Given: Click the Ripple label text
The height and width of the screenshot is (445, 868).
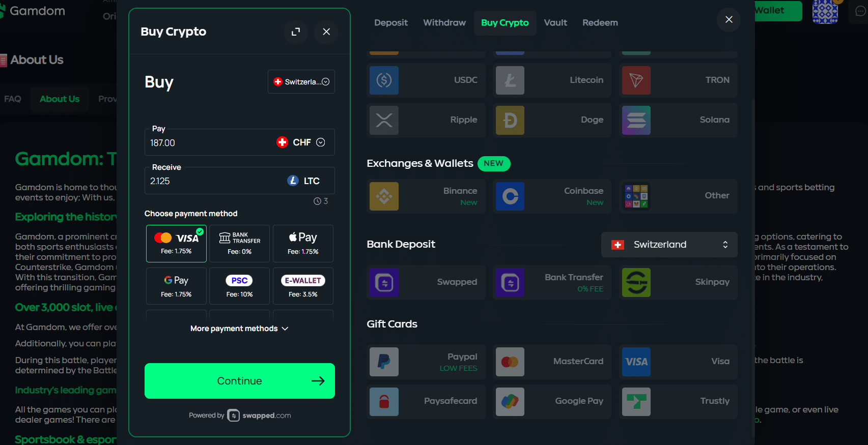Looking at the screenshot, I should pos(464,120).
